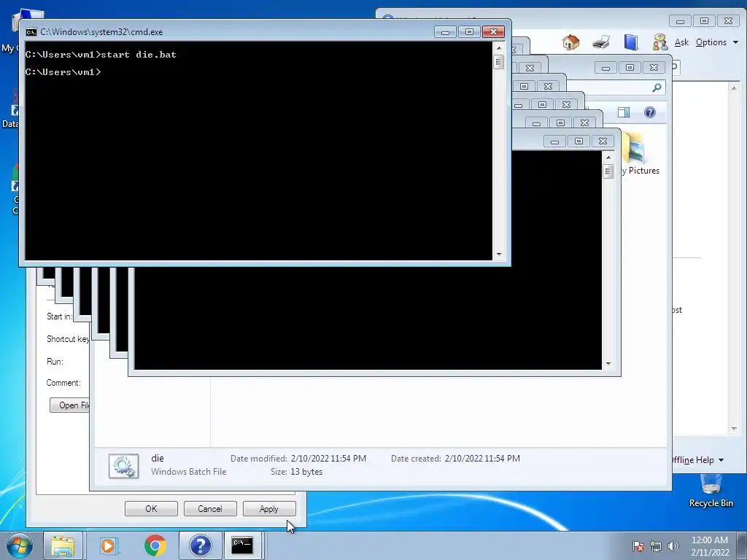Open Home in the Help window toolbar
This screenshot has width=747, height=560.
[570, 42]
